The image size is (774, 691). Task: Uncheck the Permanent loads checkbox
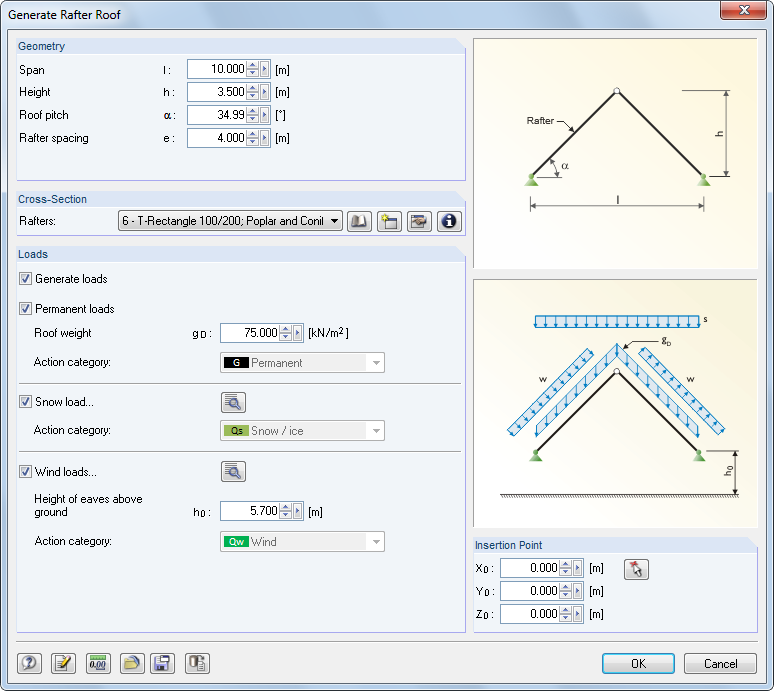click(25, 309)
